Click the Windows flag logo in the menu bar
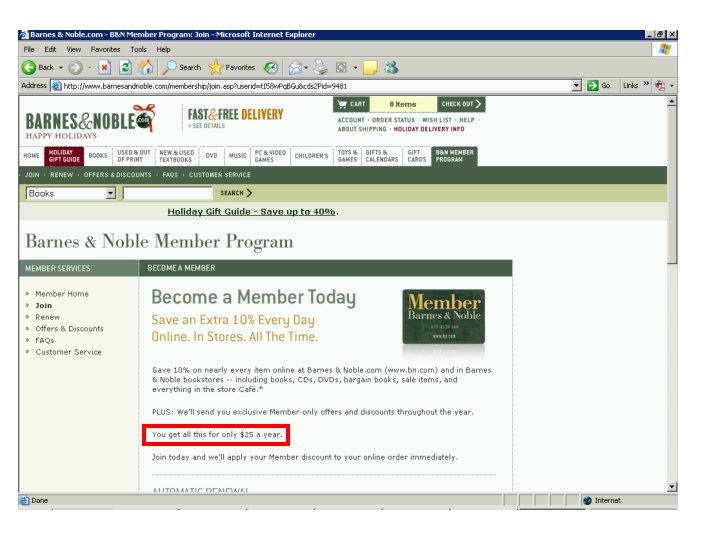Screen dimensions: 720x540 664,49
